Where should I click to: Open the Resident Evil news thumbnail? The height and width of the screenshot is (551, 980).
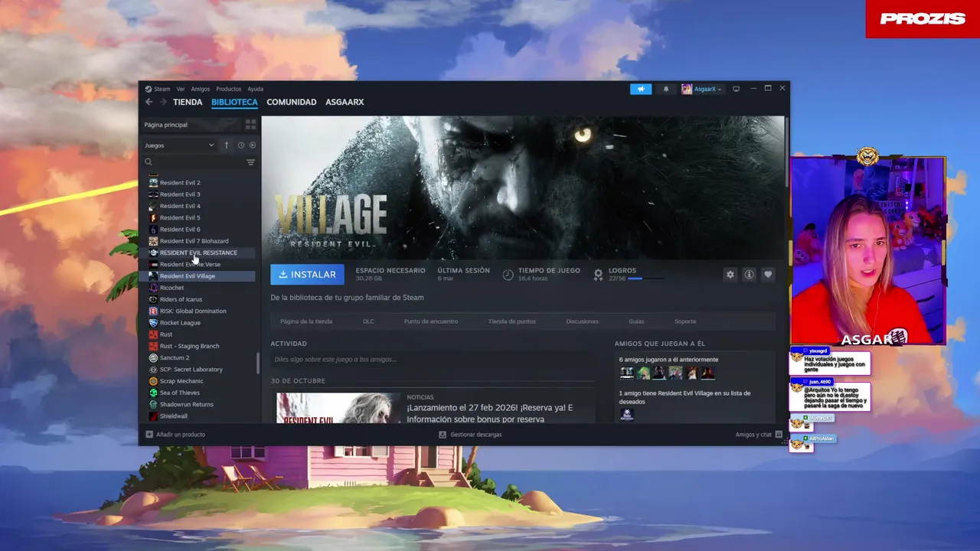tap(338, 408)
